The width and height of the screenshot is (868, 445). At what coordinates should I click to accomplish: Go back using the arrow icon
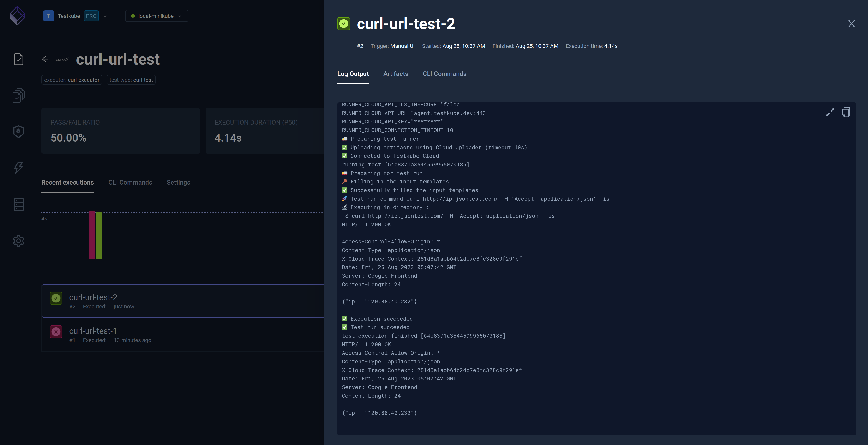[45, 59]
